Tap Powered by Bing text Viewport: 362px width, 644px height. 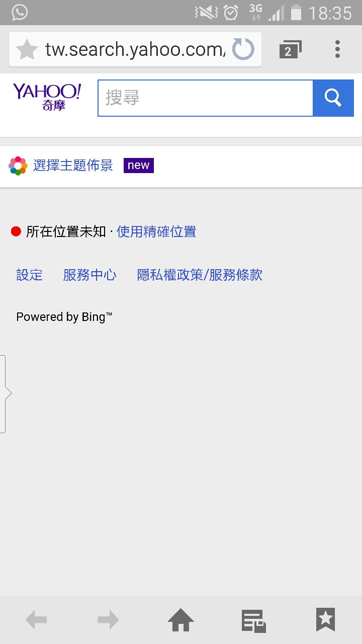pyautogui.click(x=64, y=317)
